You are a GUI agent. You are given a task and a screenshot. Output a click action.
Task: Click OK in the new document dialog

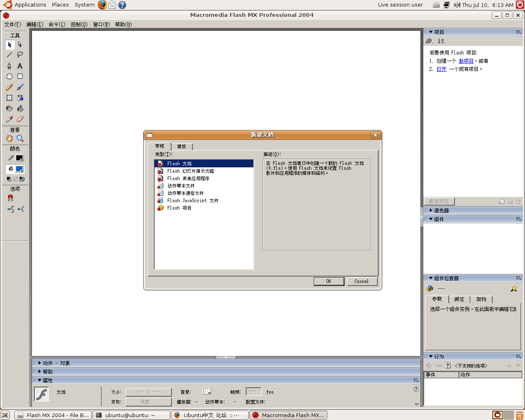pos(329,281)
